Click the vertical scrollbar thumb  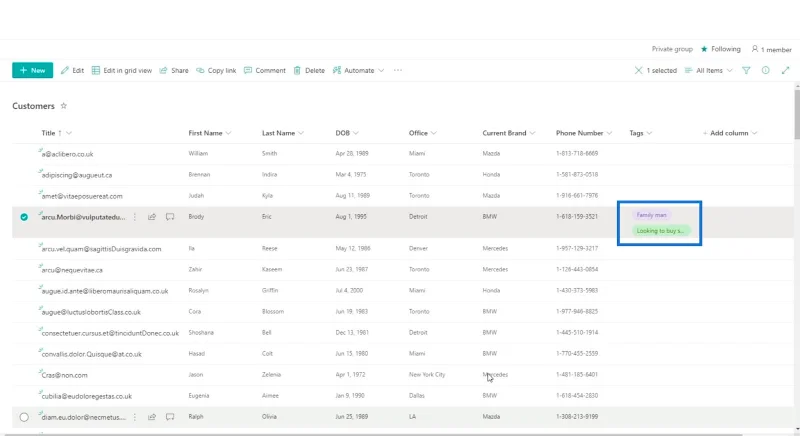coord(797,115)
